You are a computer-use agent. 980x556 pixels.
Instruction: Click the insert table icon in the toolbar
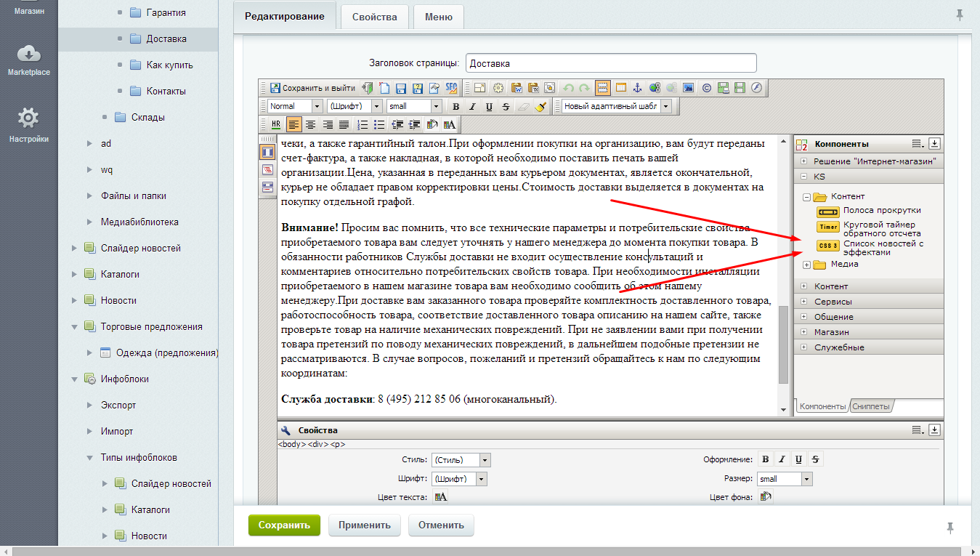coord(620,88)
